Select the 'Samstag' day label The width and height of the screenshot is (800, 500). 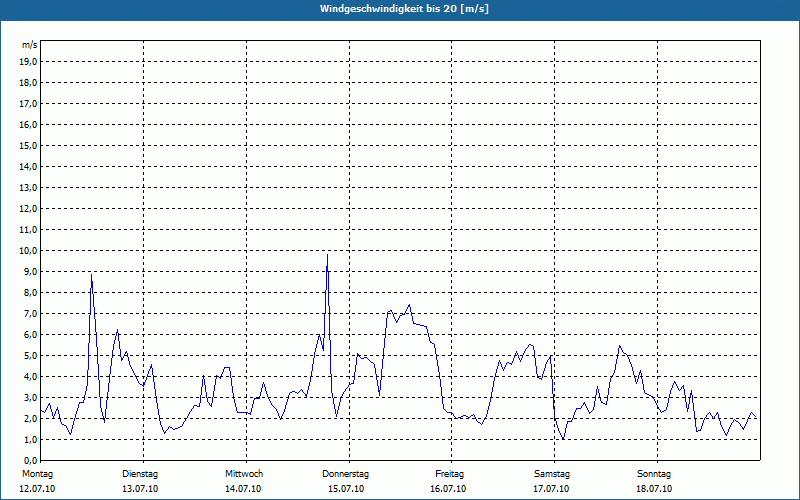[552, 474]
